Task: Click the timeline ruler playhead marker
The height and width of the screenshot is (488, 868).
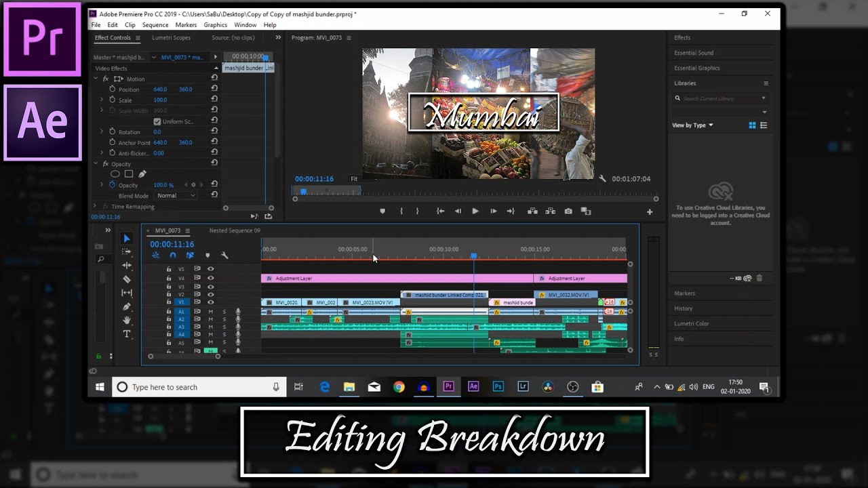Action: click(473, 256)
